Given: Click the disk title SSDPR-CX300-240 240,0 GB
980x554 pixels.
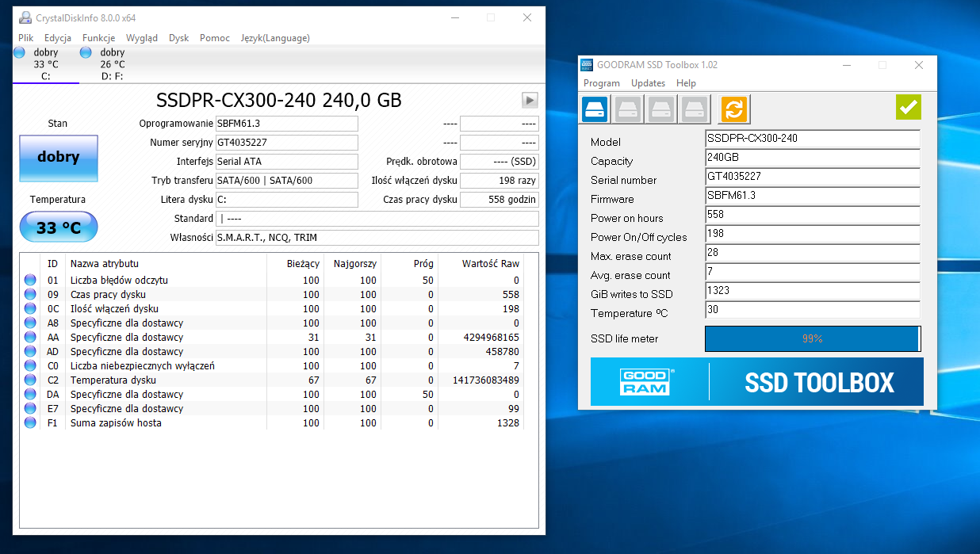Looking at the screenshot, I should pos(279,100).
